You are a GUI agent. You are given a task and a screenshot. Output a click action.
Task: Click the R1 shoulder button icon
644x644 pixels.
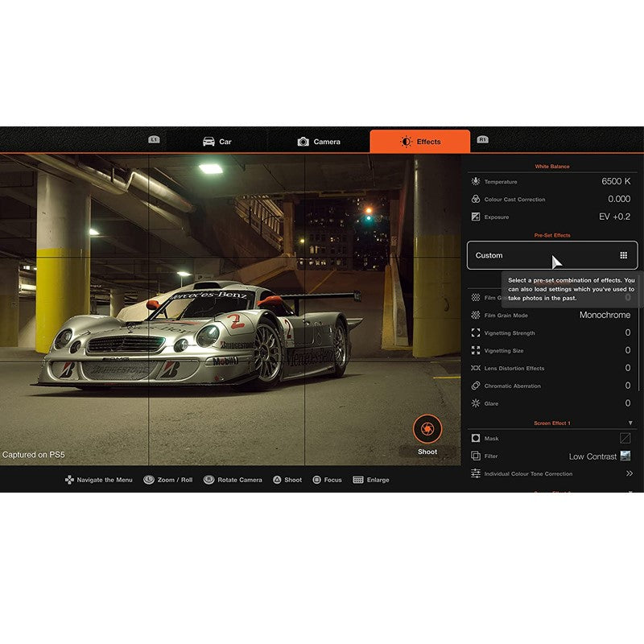(x=482, y=139)
